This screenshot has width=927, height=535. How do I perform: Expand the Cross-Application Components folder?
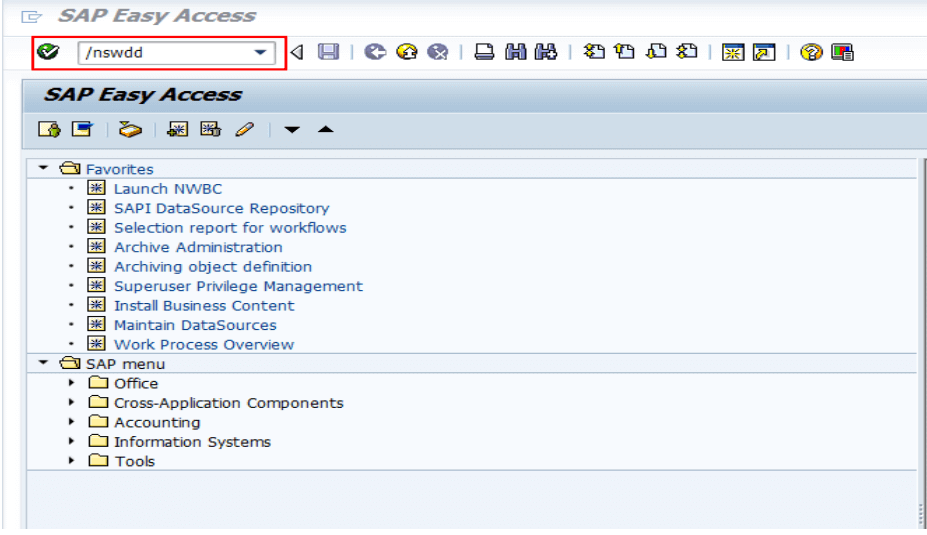72,402
